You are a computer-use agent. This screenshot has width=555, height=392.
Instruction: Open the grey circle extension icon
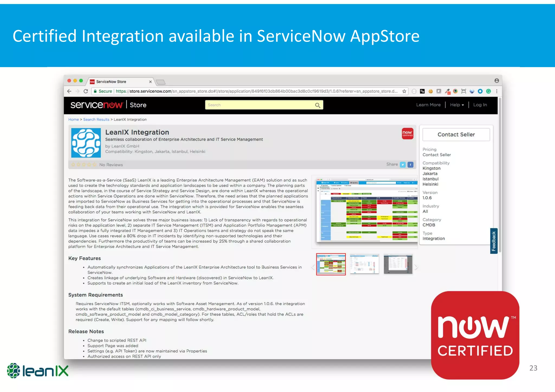(414, 91)
